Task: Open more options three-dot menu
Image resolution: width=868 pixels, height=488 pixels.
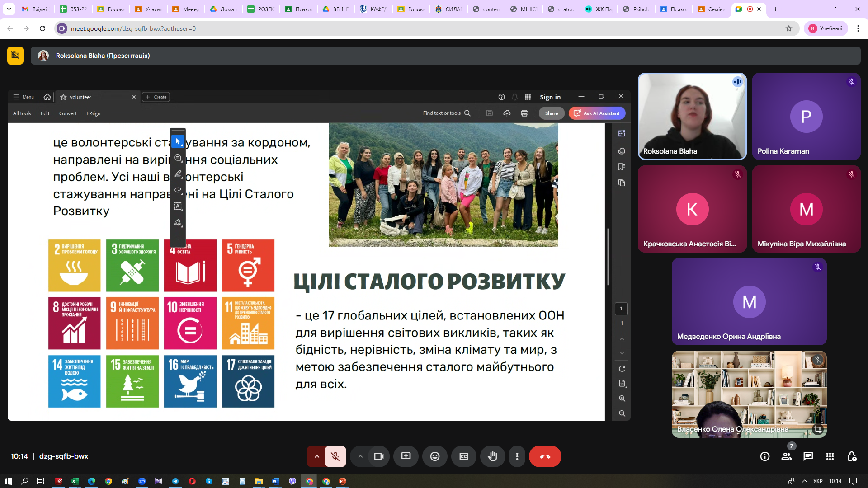Action: (x=517, y=456)
